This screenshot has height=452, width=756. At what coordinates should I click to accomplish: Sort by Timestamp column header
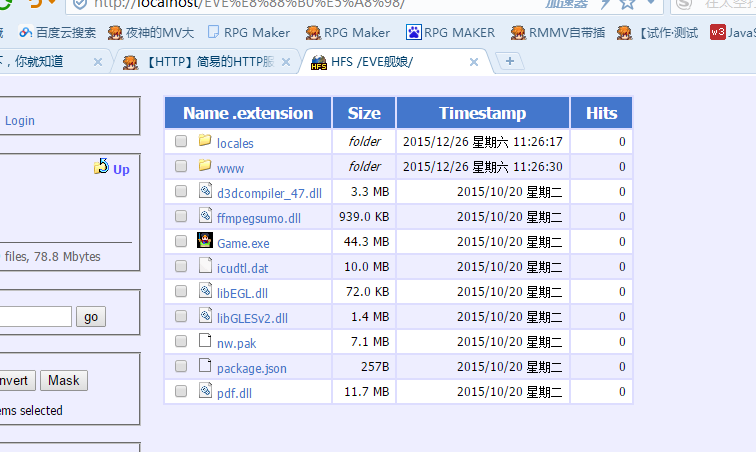click(x=483, y=113)
